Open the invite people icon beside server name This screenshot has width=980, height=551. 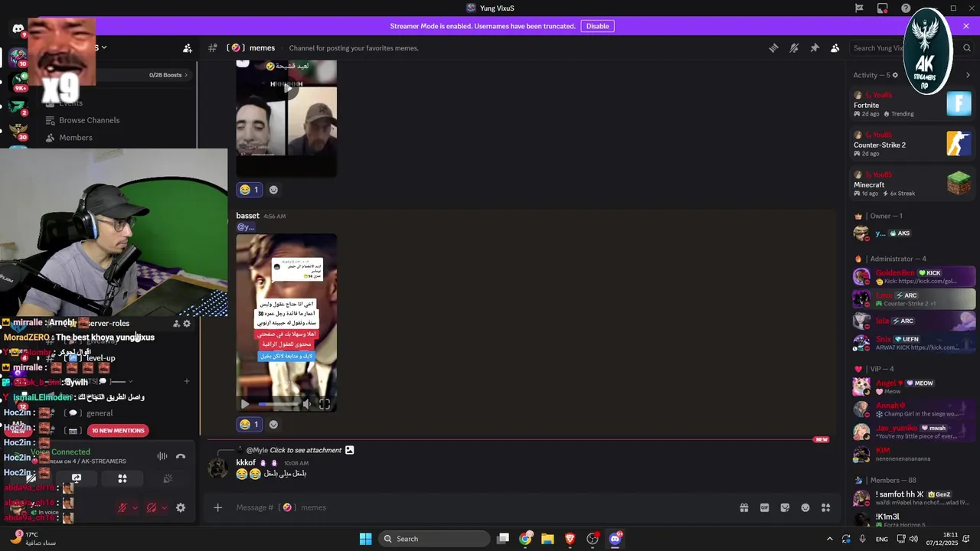point(188,47)
